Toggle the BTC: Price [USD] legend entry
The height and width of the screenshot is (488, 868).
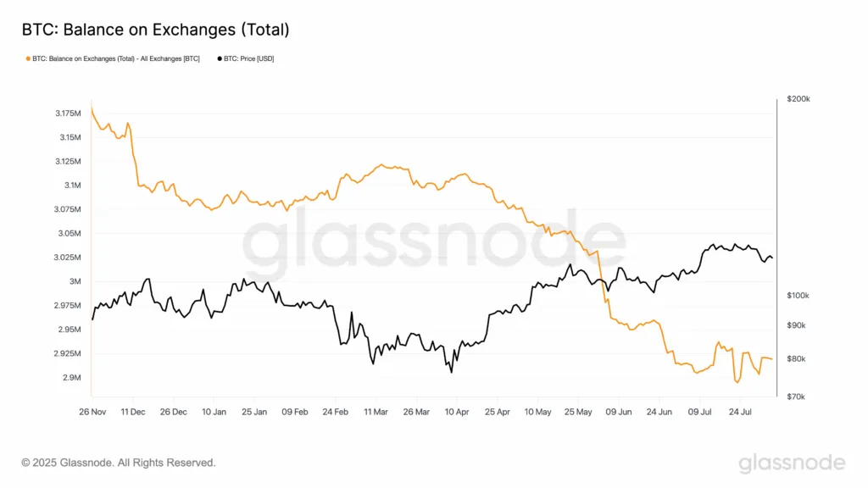248,58
